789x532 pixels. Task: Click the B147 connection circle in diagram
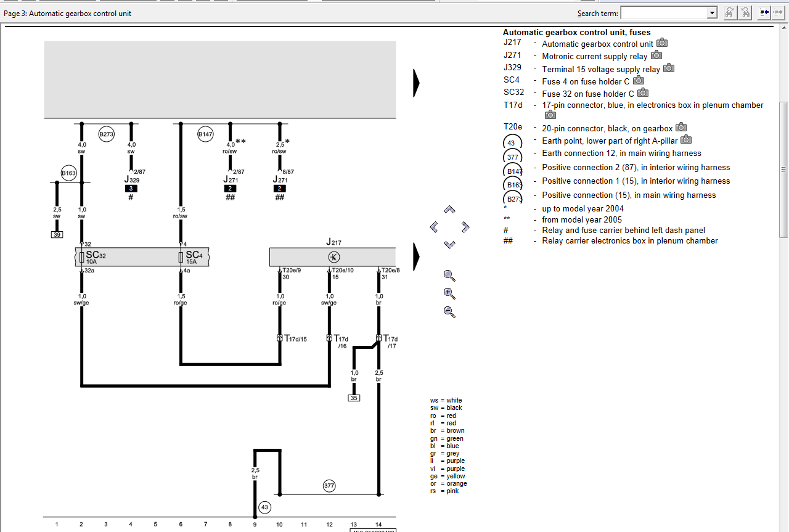point(205,134)
